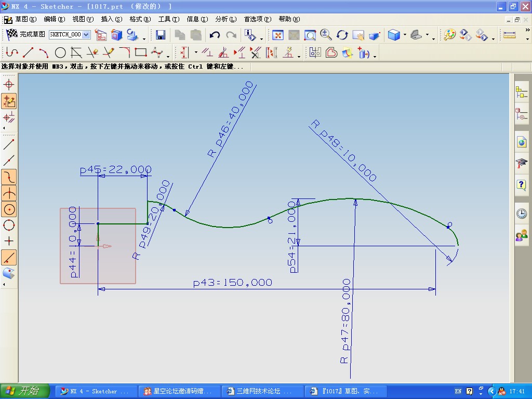This screenshot has height=399, width=532.
Task: Select the Quick Extend tool
Action: pyautogui.click(x=108, y=52)
